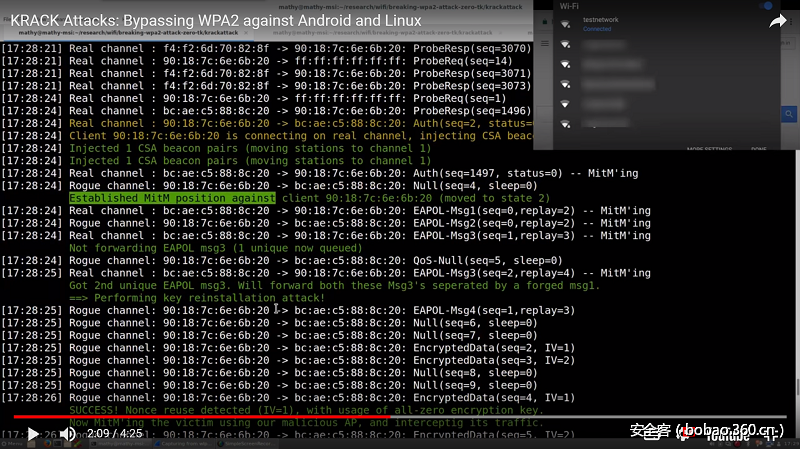
Task: Seek on the red video progress bar
Action: [x=200, y=417]
